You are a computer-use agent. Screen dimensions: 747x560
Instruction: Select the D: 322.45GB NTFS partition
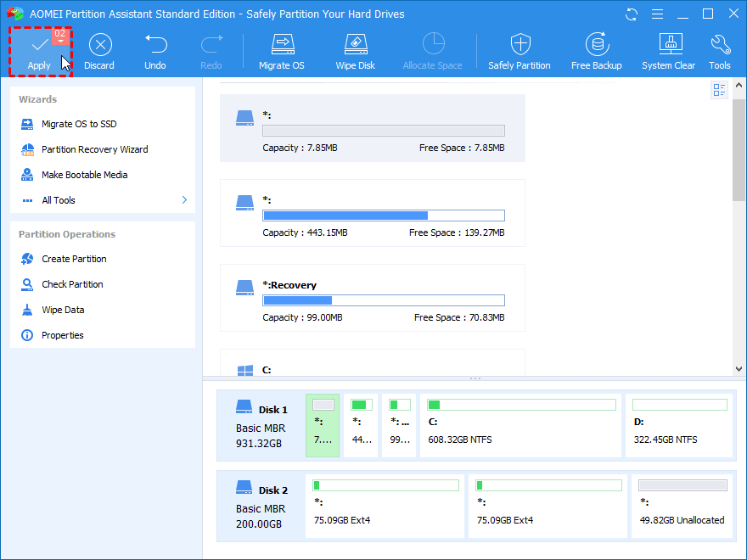(679, 420)
